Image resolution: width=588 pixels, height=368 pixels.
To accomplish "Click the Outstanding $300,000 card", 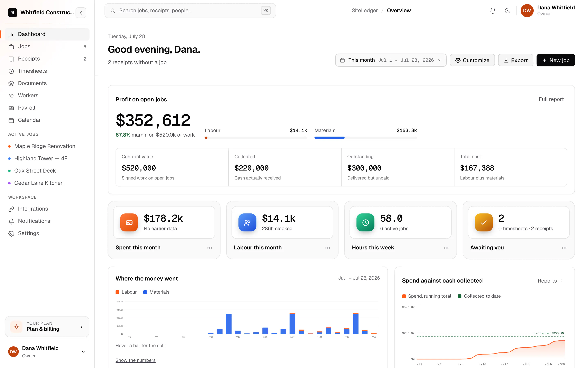I will click(x=398, y=167).
